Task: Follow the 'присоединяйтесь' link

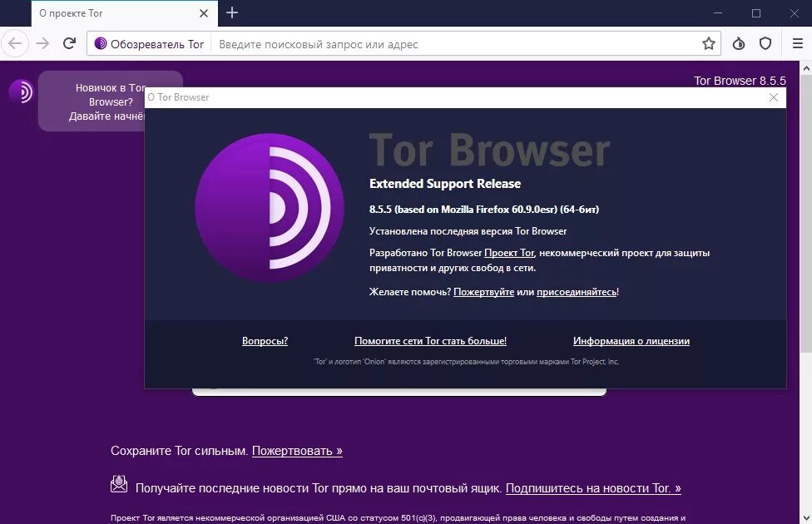Action: click(577, 292)
